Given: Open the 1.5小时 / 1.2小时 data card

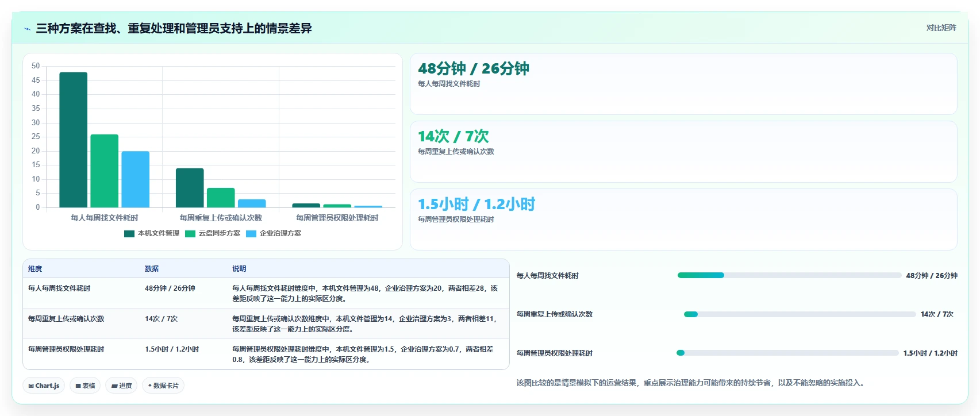Looking at the screenshot, I should (x=683, y=219).
